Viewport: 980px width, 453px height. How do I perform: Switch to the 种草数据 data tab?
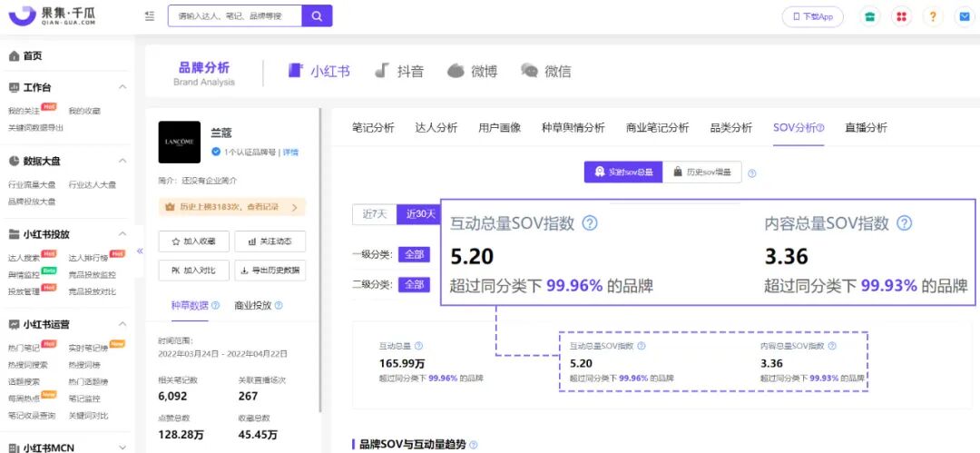coord(190,306)
